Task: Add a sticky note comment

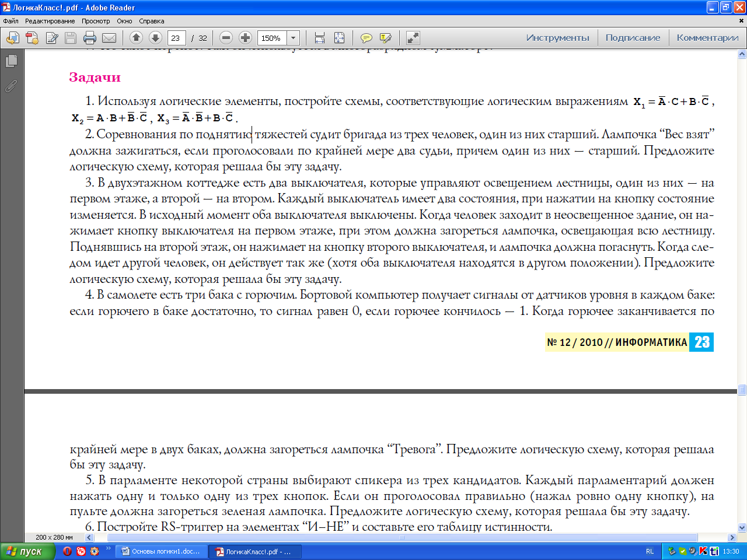Action: click(366, 38)
